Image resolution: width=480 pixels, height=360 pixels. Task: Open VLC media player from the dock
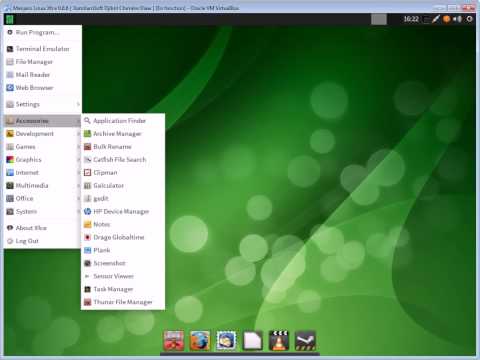click(279, 340)
